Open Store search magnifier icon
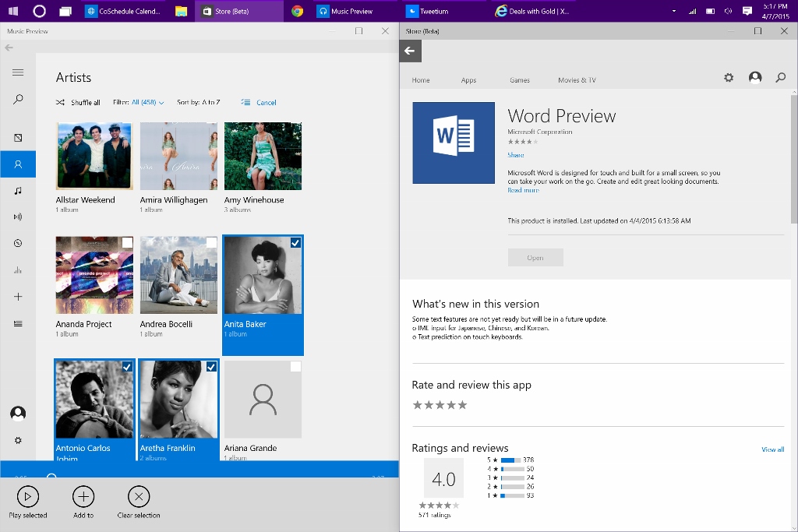This screenshot has height=532, width=798. tap(781, 78)
